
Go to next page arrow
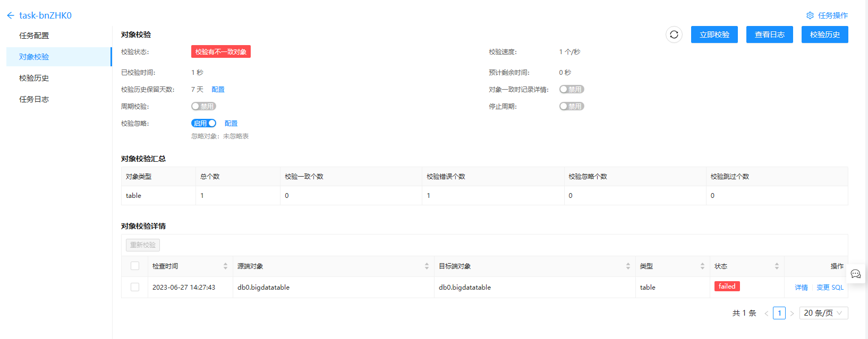[792, 313]
